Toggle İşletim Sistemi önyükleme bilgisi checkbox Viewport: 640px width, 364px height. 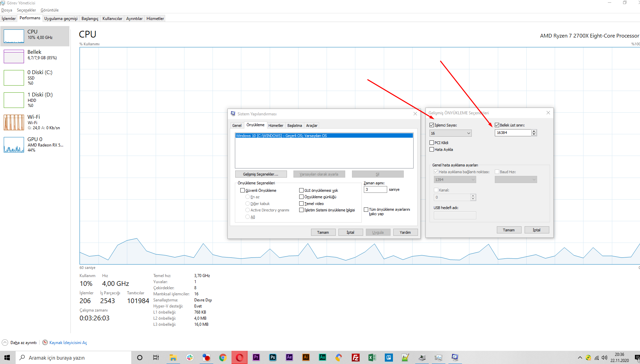[x=301, y=210]
